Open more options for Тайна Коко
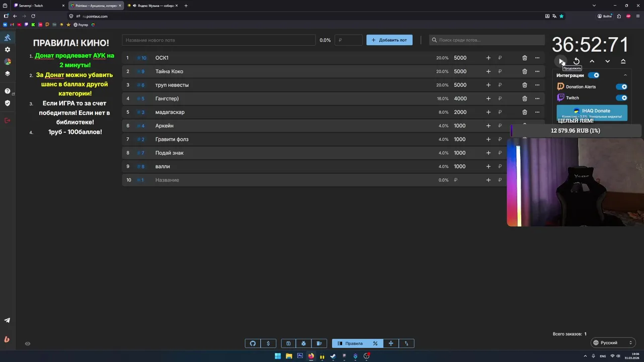 point(537,71)
